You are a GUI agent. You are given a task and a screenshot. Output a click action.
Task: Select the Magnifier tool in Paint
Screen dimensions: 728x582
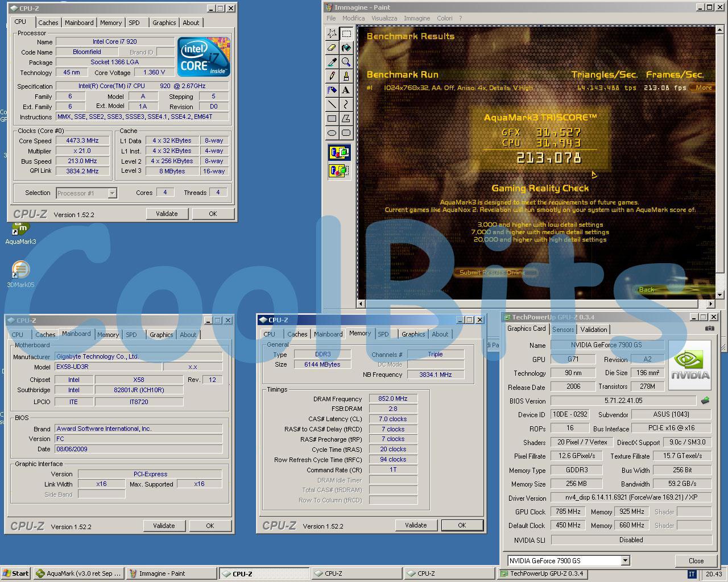(346, 62)
